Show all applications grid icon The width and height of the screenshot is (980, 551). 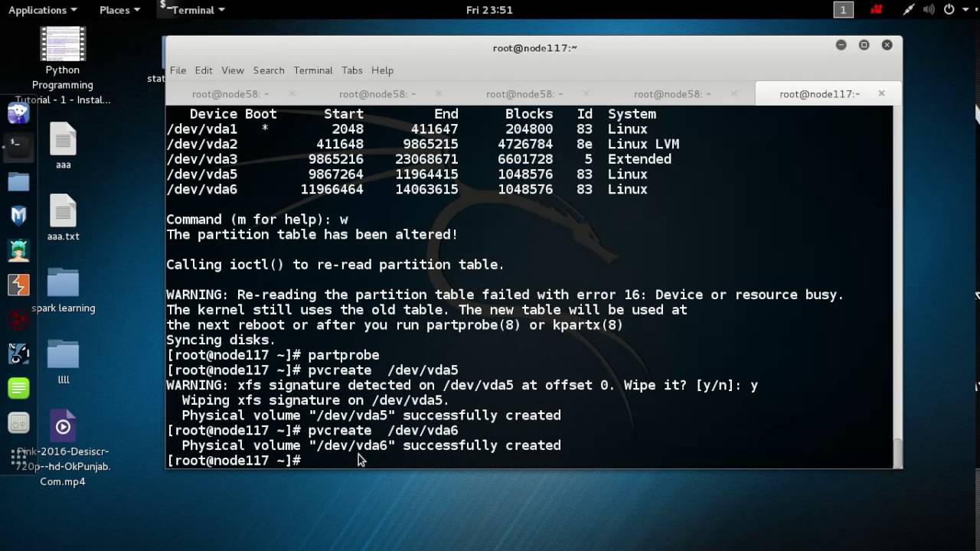click(18, 458)
